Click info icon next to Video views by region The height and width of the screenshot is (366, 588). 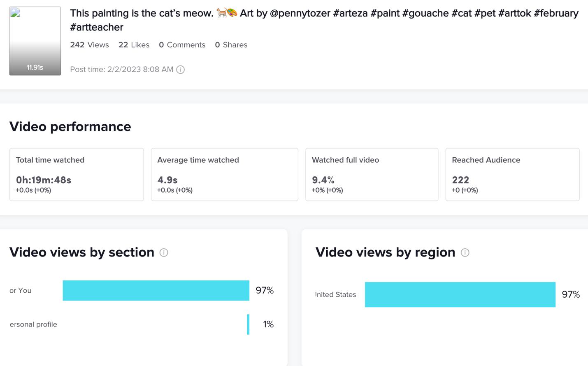click(465, 252)
